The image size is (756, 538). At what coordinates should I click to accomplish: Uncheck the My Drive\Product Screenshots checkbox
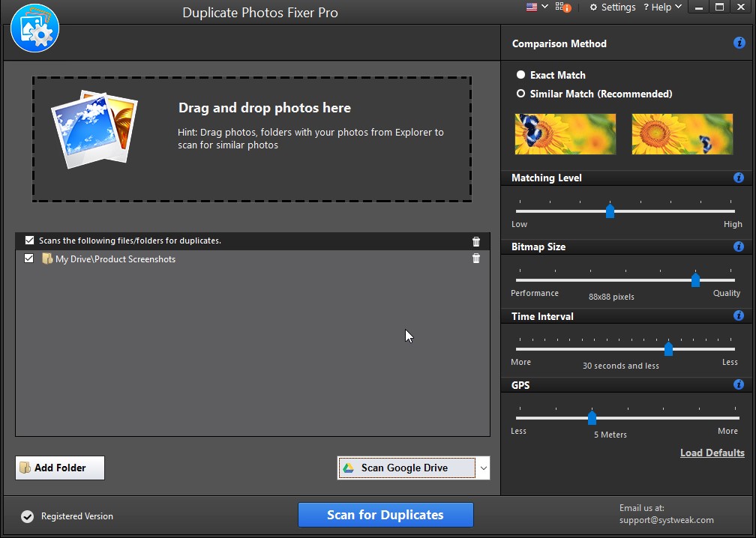point(29,259)
